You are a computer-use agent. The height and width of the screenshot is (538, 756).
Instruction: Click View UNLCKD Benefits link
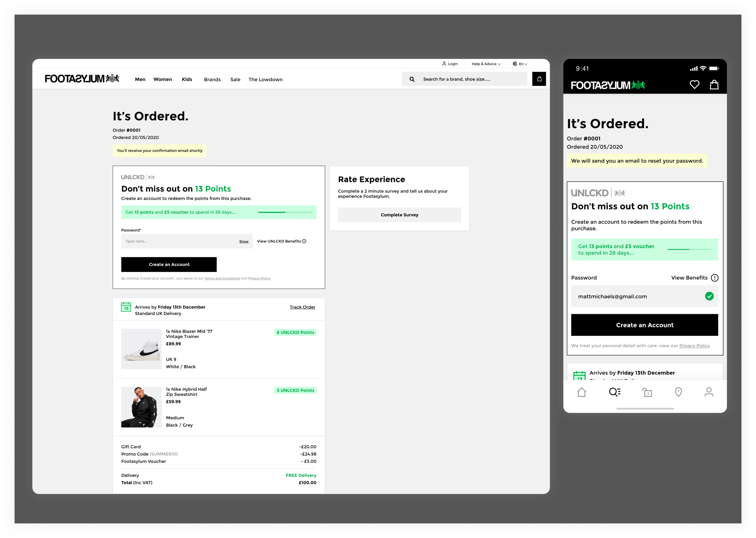click(x=279, y=241)
